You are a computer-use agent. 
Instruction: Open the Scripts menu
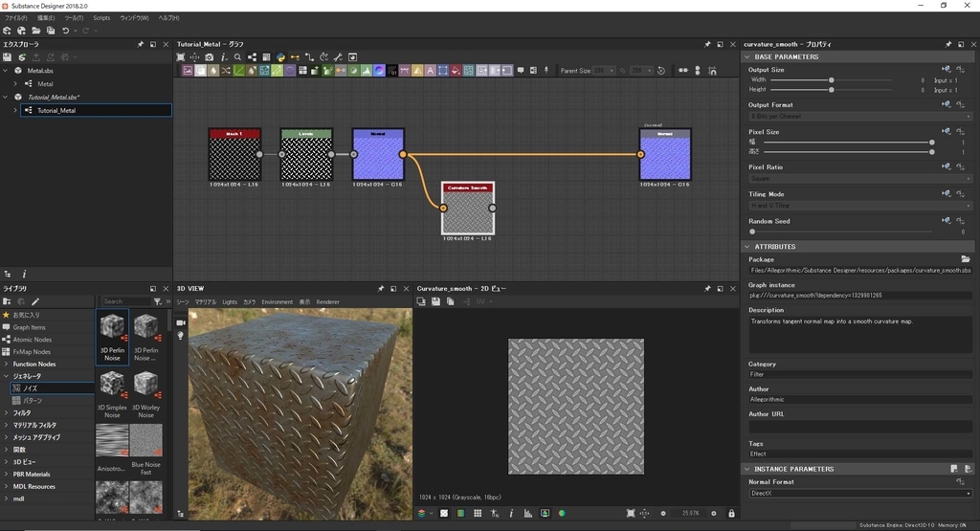click(x=100, y=18)
